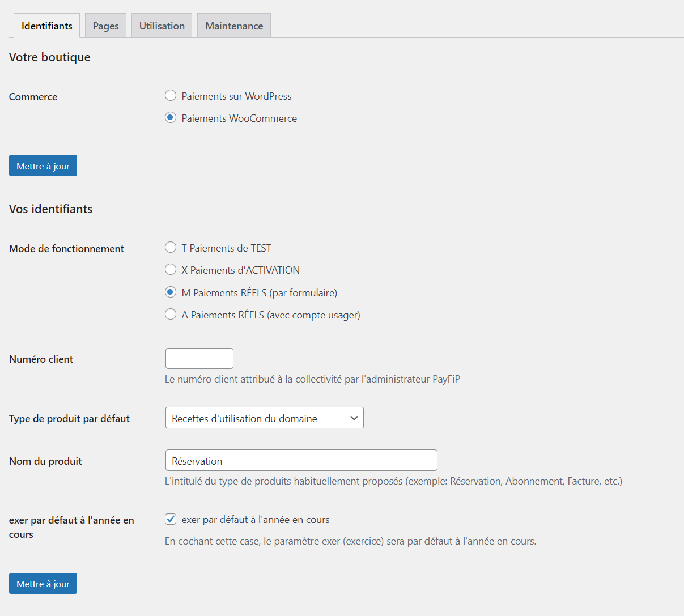Click the Nom du produit text field
The width and height of the screenshot is (684, 616).
click(x=301, y=461)
